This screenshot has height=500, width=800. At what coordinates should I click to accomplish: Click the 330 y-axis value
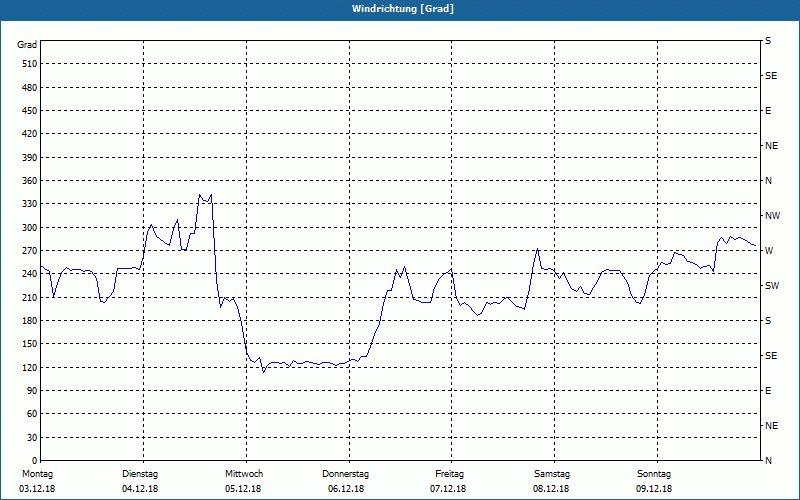(30, 204)
